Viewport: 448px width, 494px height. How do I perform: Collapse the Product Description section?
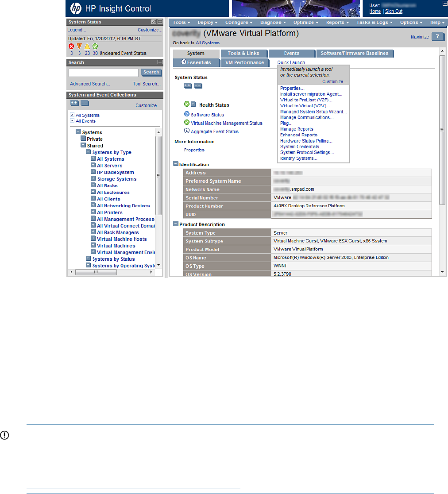click(176, 224)
